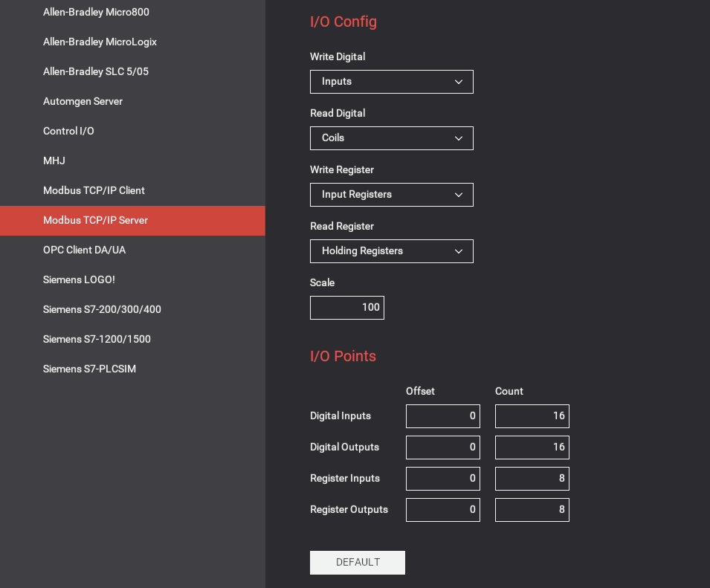Expand the Write Register Input Registers dropdown
Image resolution: width=710 pixels, height=588 pixels.
click(x=392, y=195)
